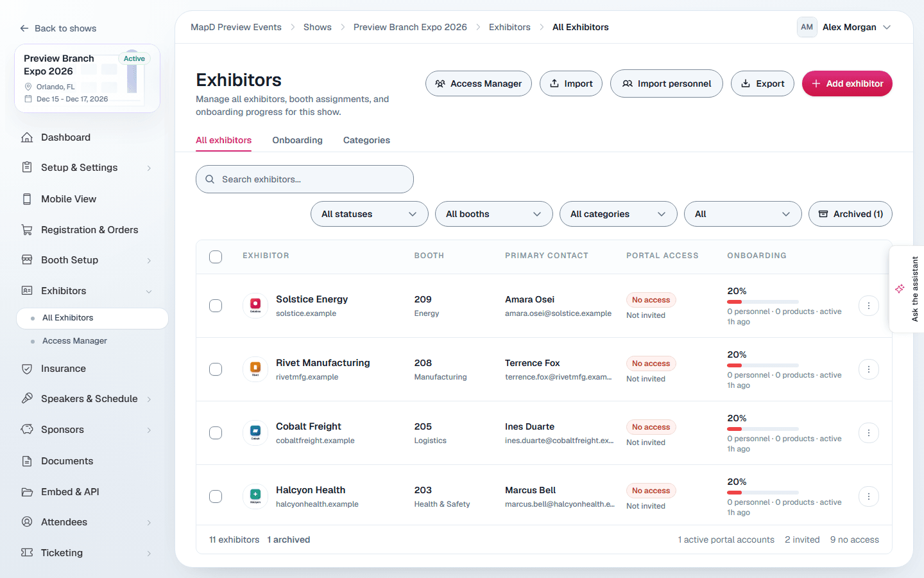Open row actions menu for Cobalt Freight
This screenshot has height=578, width=924.
point(869,433)
